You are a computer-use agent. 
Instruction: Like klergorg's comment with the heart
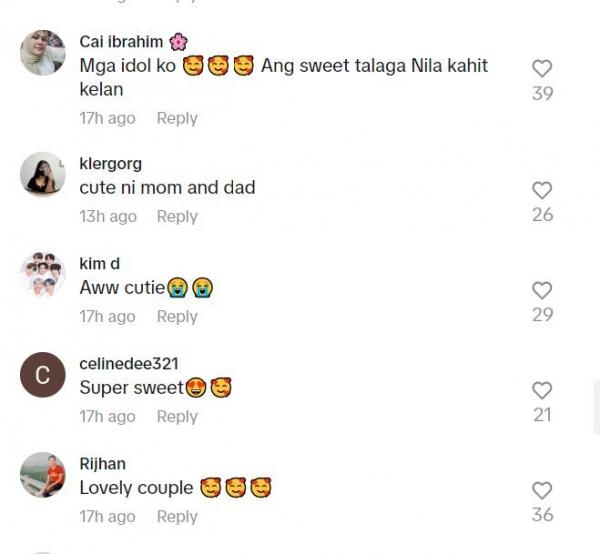pos(542,190)
